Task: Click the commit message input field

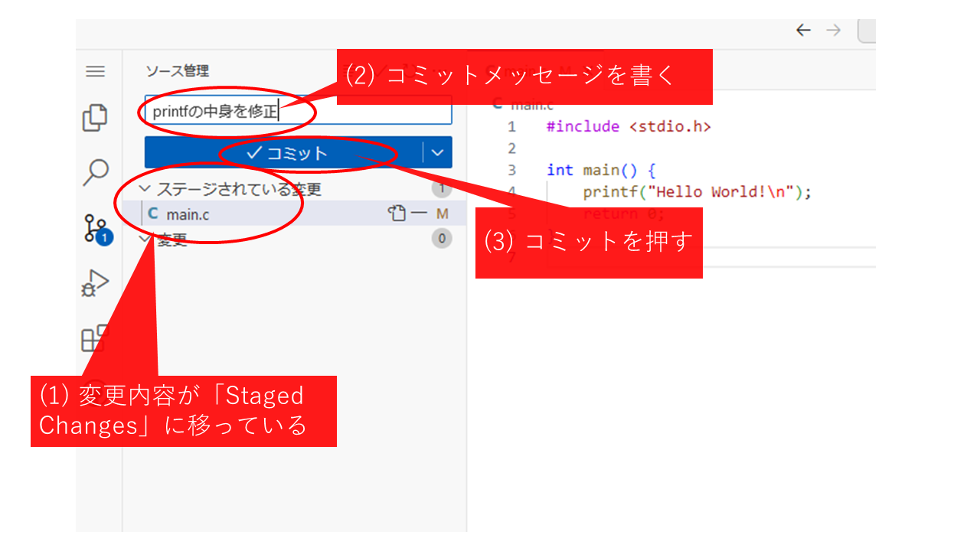Action: (367, 111)
